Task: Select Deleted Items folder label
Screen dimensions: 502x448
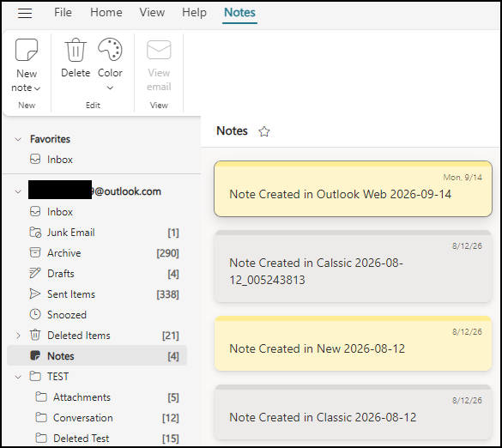Action: pos(79,336)
